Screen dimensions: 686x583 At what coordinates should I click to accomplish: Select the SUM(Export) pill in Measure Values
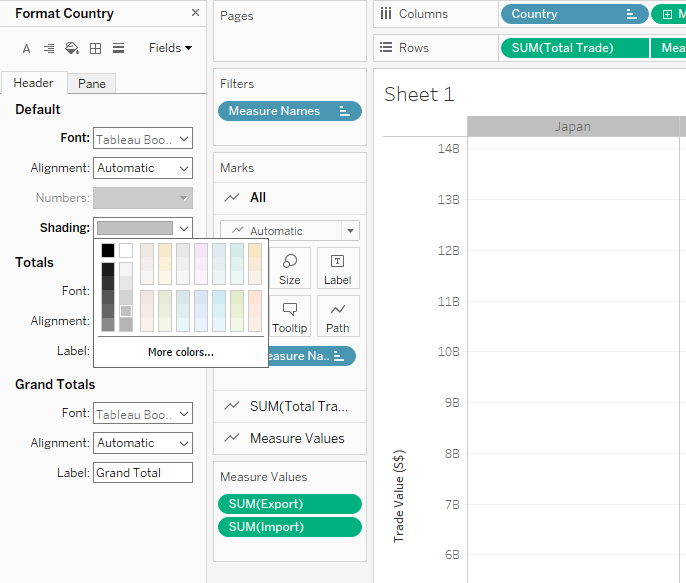click(x=289, y=504)
